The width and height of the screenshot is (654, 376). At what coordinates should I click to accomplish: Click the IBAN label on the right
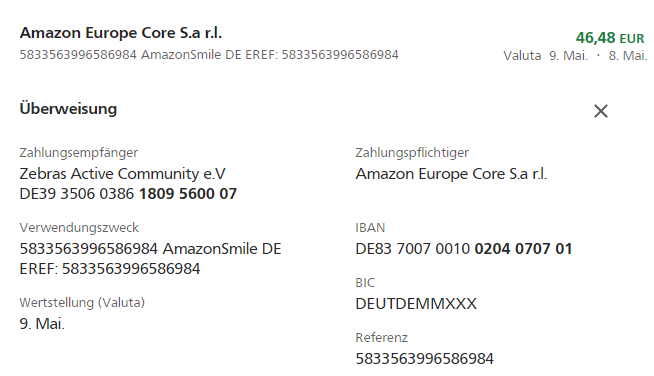pyautogui.click(x=370, y=227)
